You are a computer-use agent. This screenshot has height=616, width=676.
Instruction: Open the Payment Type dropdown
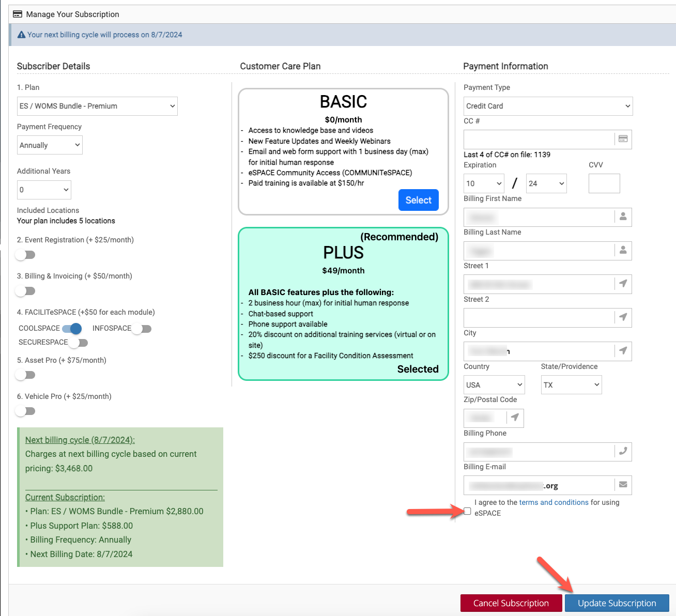coord(548,106)
